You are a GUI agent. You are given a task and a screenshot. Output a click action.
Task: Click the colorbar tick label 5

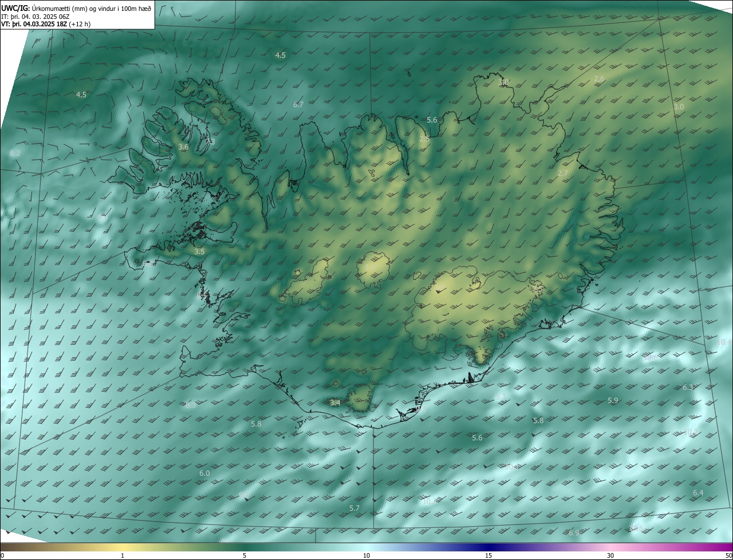(x=245, y=556)
